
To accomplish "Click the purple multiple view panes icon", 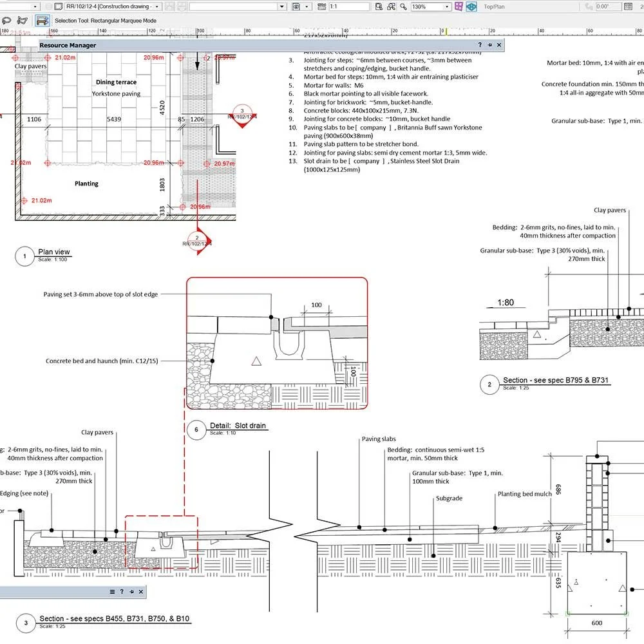I will pyautogui.click(x=459, y=6).
